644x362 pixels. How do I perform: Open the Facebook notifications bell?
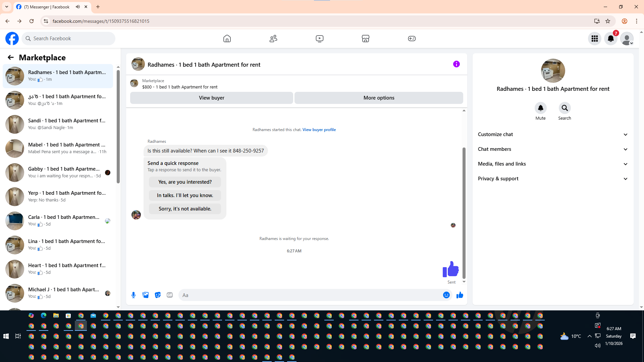click(x=610, y=39)
